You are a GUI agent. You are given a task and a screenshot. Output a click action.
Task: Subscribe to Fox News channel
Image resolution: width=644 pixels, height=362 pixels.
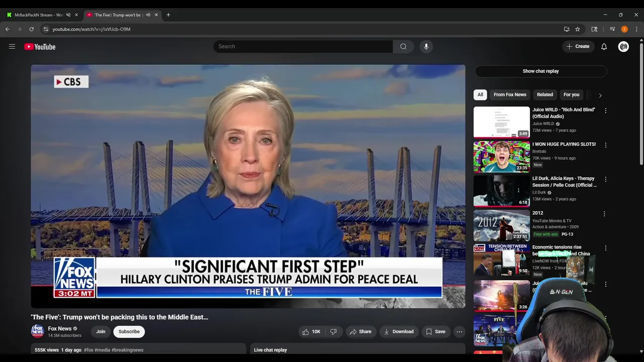pyautogui.click(x=129, y=332)
